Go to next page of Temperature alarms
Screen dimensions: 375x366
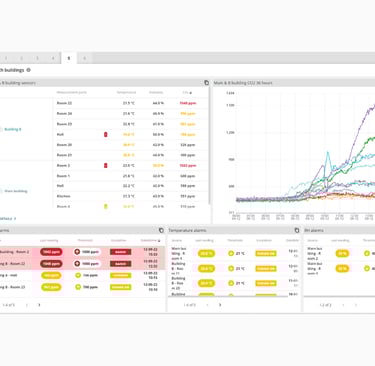[220, 305]
